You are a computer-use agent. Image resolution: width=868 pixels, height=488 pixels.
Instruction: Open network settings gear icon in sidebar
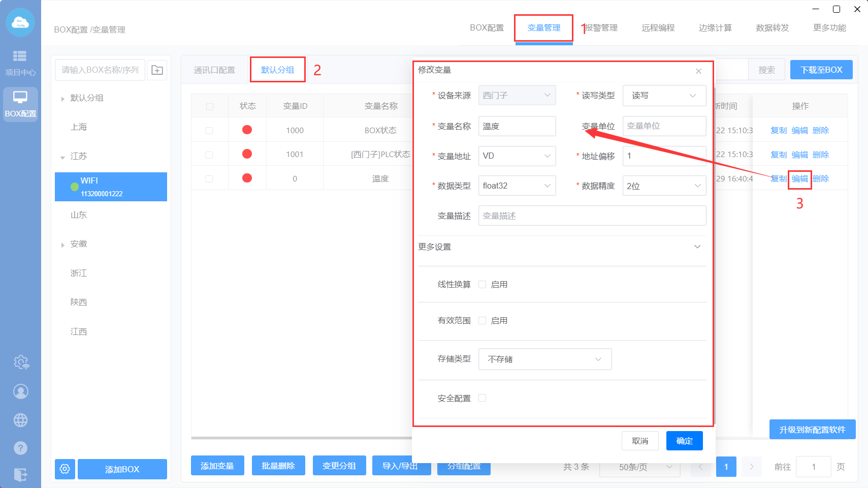pyautogui.click(x=21, y=362)
